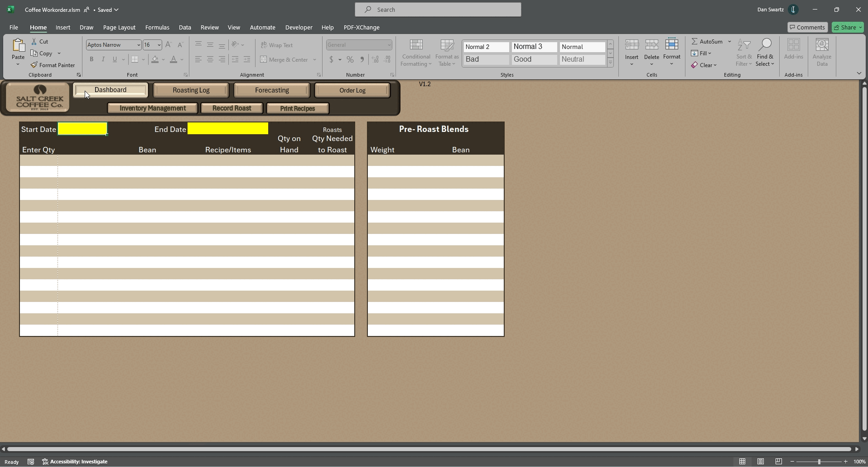Switch to the Insert tab
The width and height of the screenshot is (868, 467).
click(63, 27)
